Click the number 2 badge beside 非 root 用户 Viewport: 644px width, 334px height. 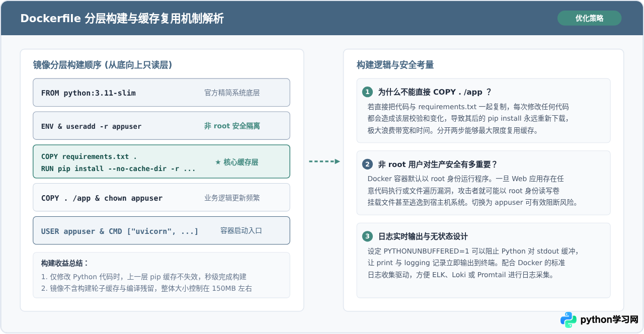[x=368, y=164]
